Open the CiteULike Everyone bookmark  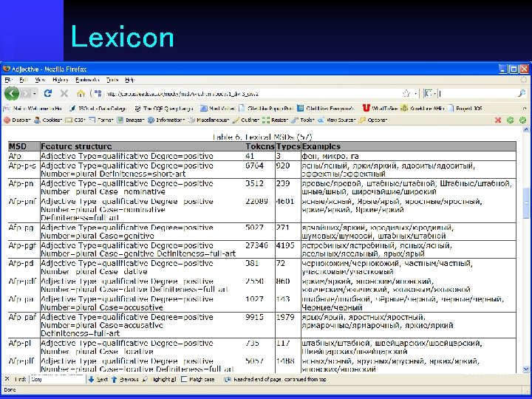(326, 108)
